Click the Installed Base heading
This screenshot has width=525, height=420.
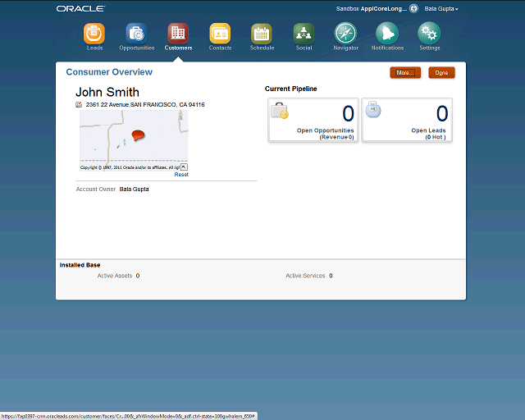pyautogui.click(x=80, y=265)
